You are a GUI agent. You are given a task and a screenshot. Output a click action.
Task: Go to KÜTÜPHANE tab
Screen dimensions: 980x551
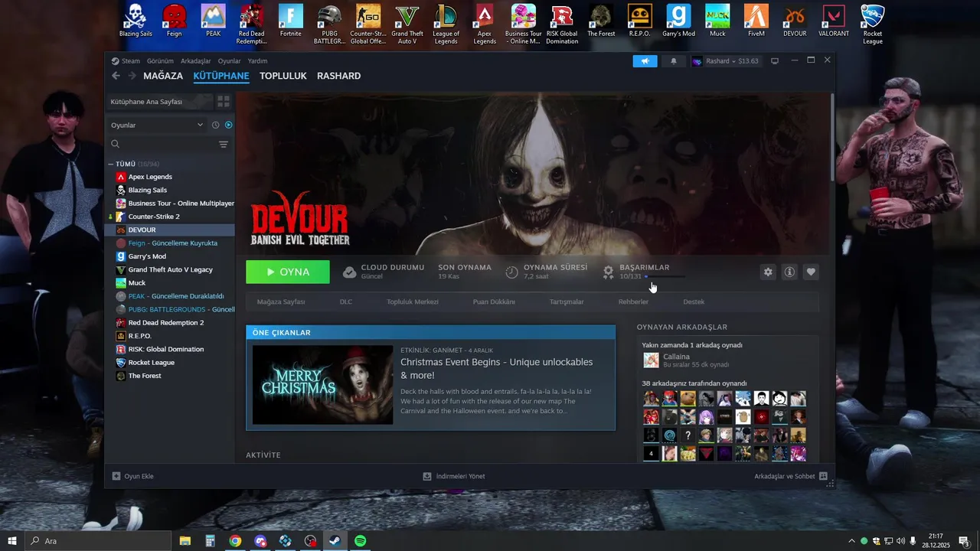tap(221, 76)
